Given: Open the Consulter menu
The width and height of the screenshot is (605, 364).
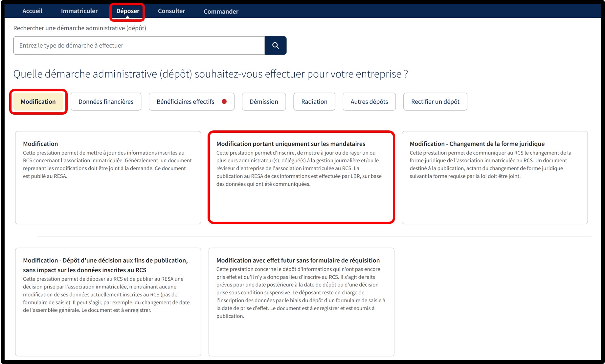Looking at the screenshot, I should [x=171, y=11].
